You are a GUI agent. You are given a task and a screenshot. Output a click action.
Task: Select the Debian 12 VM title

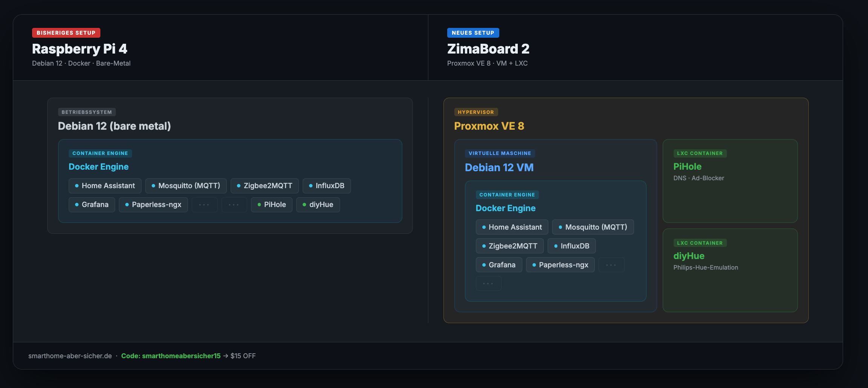pos(499,167)
